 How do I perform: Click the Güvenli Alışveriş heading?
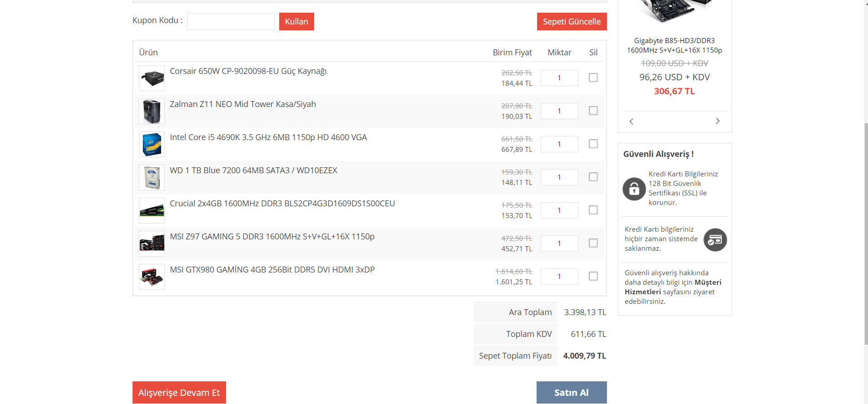[x=659, y=154]
